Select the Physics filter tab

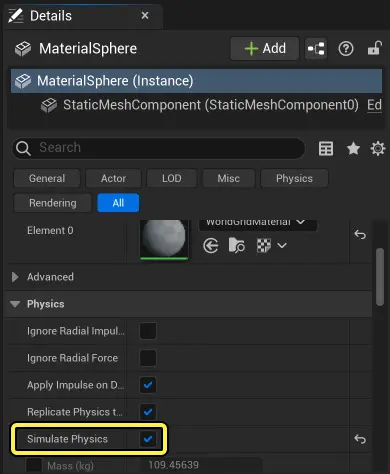(294, 178)
